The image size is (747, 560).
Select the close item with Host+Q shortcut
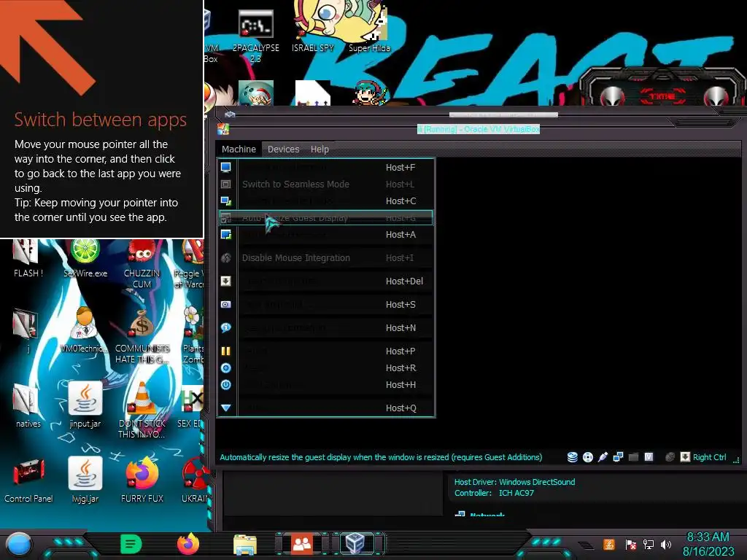tap(326, 408)
